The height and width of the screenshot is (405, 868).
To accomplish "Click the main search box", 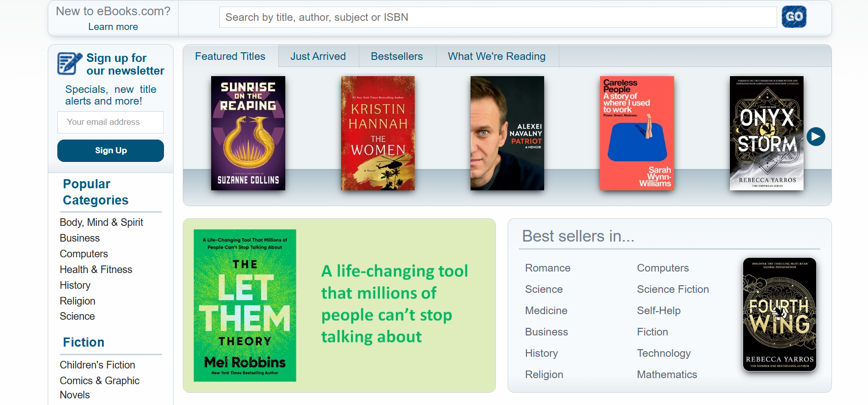I will click(x=498, y=17).
